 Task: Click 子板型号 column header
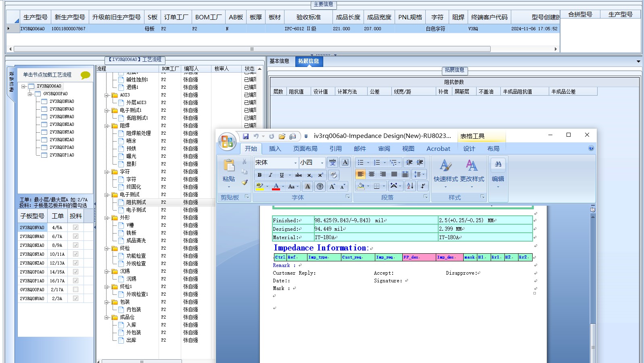(32, 216)
